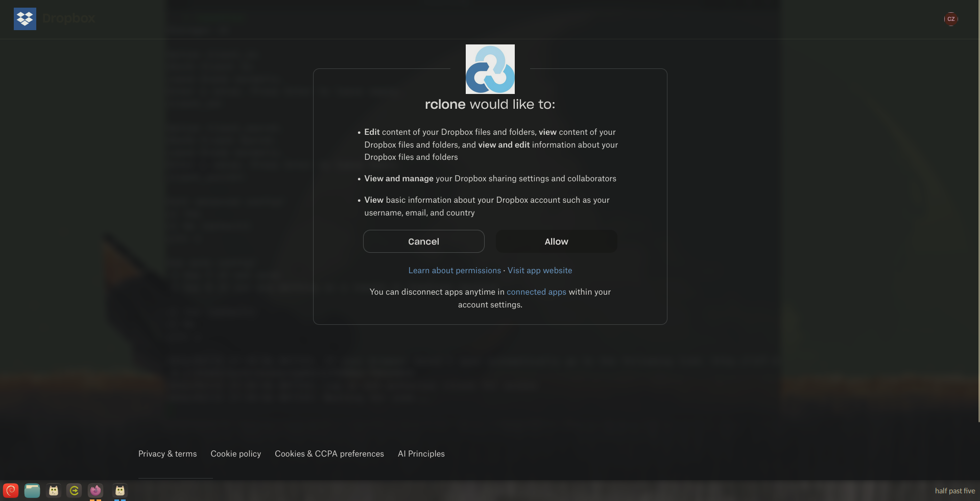Click the yellow logout arrow taskbar icon
Screen dimensions: 980x501
click(74, 491)
